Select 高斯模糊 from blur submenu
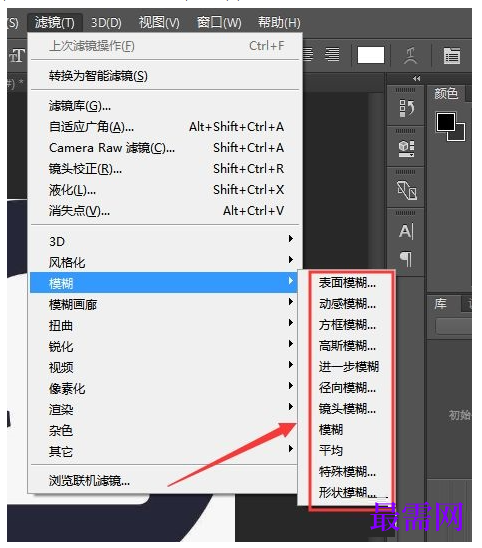 [347, 346]
